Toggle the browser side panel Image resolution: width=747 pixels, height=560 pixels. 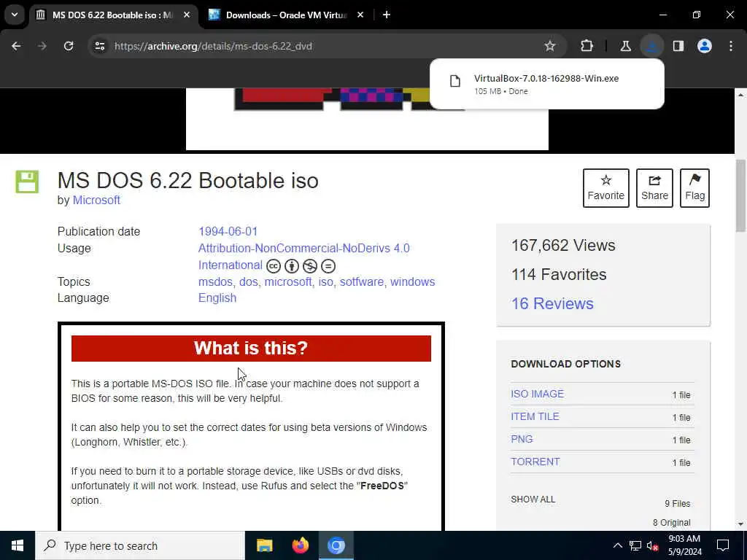point(678,46)
